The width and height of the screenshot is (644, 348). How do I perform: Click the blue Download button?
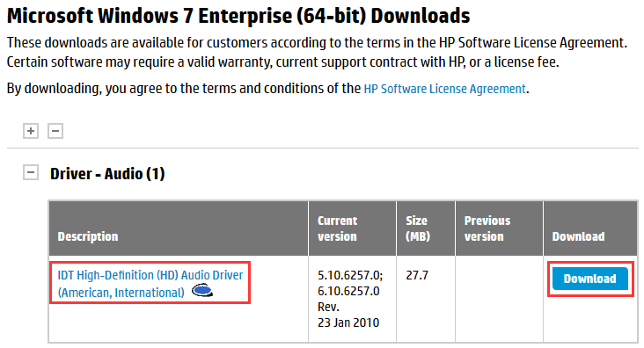pos(590,279)
